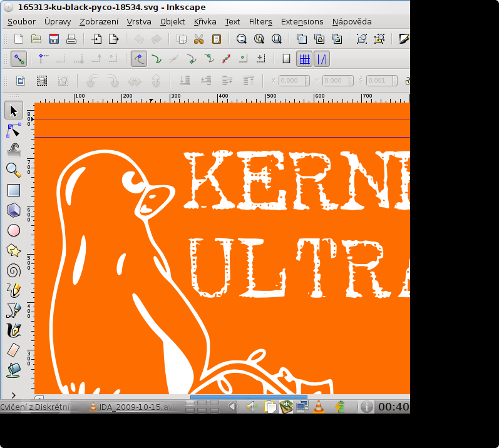Select the Zoom magnifier tool
Screen dimensions: 499x448
tap(13, 170)
